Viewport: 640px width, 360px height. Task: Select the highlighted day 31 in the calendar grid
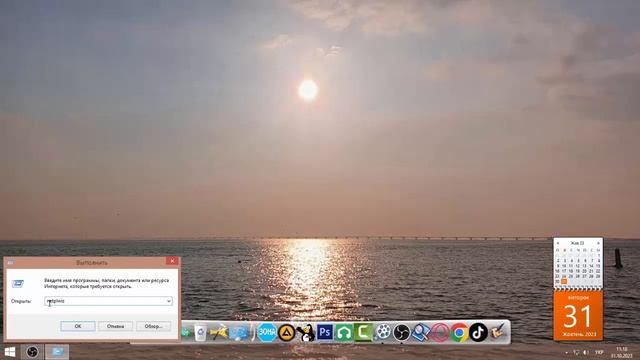[564, 281]
